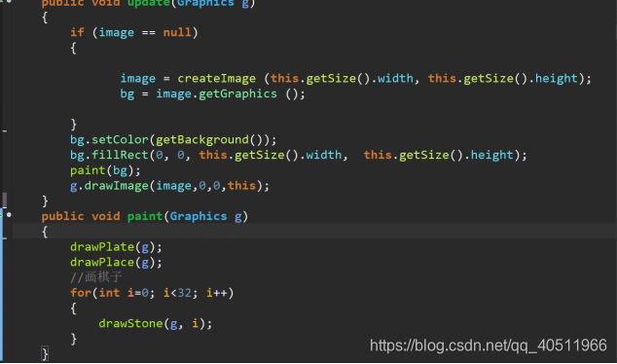Click the number '32' in loop condition
Viewport: 617px width, 364px height.
click(x=184, y=293)
